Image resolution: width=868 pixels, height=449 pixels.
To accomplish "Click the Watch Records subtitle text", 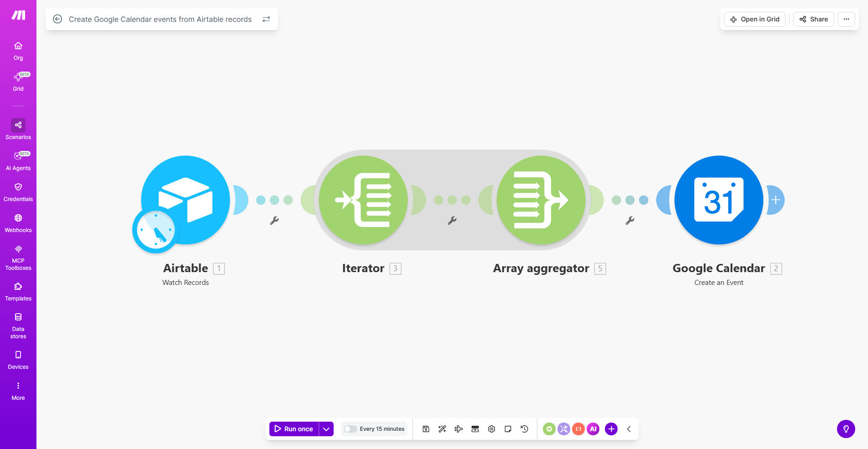I will click(x=186, y=283).
